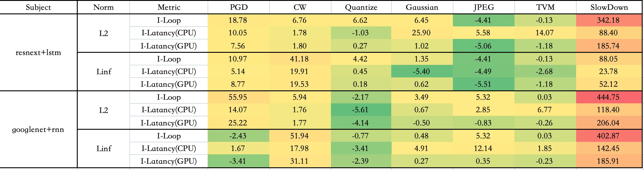Select the SlowDown column header cell

point(609,7)
